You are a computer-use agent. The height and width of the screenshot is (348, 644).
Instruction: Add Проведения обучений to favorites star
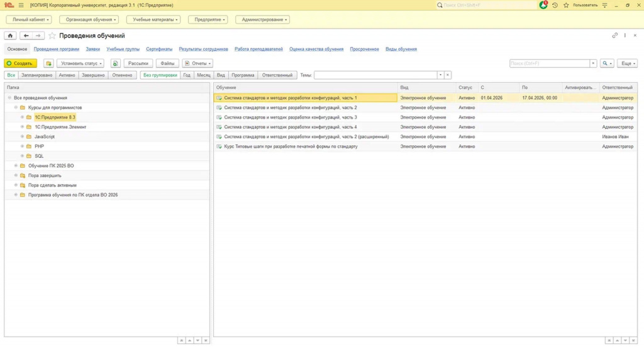click(x=52, y=36)
